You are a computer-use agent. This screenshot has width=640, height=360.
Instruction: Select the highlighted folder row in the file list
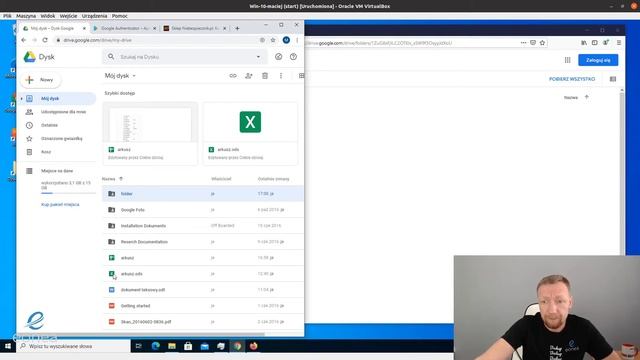point(202,193)
